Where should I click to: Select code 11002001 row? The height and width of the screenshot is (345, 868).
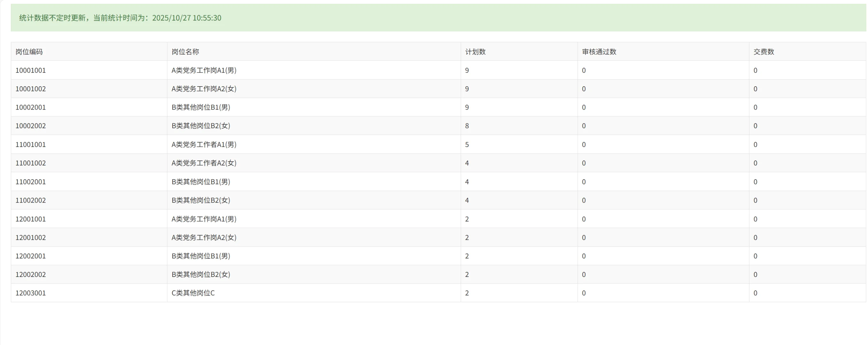click(31, 182)
